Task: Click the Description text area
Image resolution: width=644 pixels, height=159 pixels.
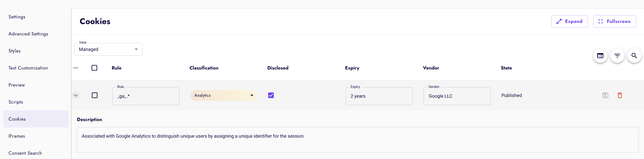Action: coord(357,139)
